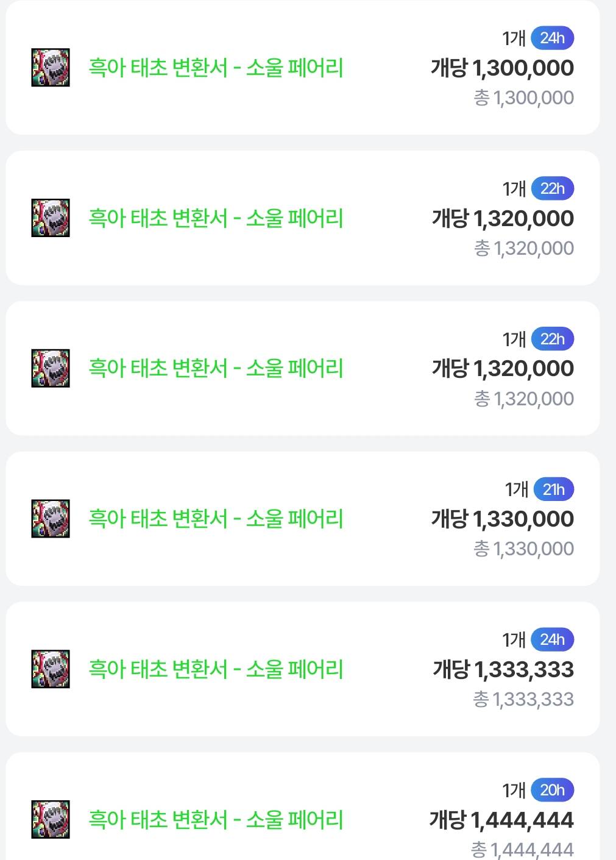Click the item icon in the 1,330,000 listing
Viewport: 616px width, 860px height.
coord(51,519)
